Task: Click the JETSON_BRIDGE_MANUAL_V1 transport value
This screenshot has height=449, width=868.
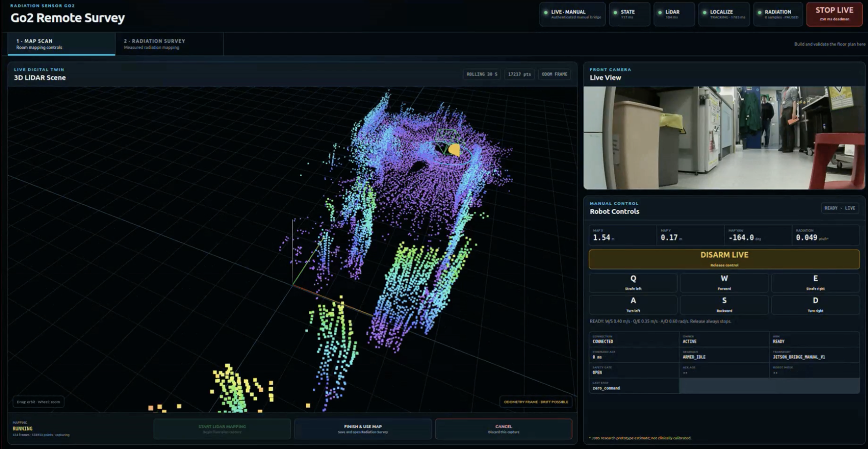Action: pyautogui.click(x=799, y=357)
